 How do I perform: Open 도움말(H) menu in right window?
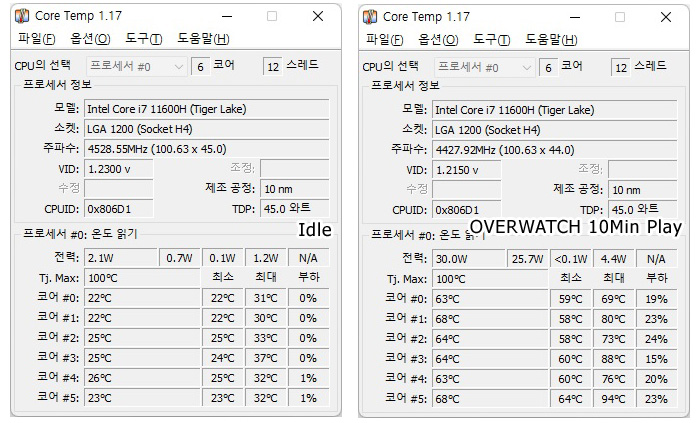pos(551,40)
